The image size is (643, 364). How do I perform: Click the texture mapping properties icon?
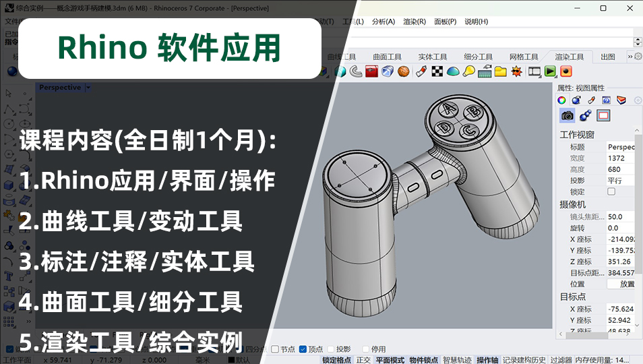click(x=606, y=100)
